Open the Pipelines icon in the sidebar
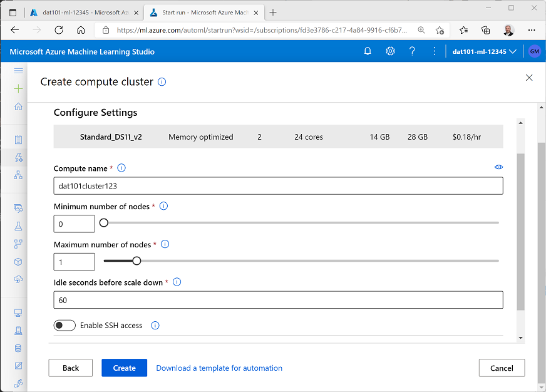The image size is (546, 392). pyautogui.click(x=18, y=242)
